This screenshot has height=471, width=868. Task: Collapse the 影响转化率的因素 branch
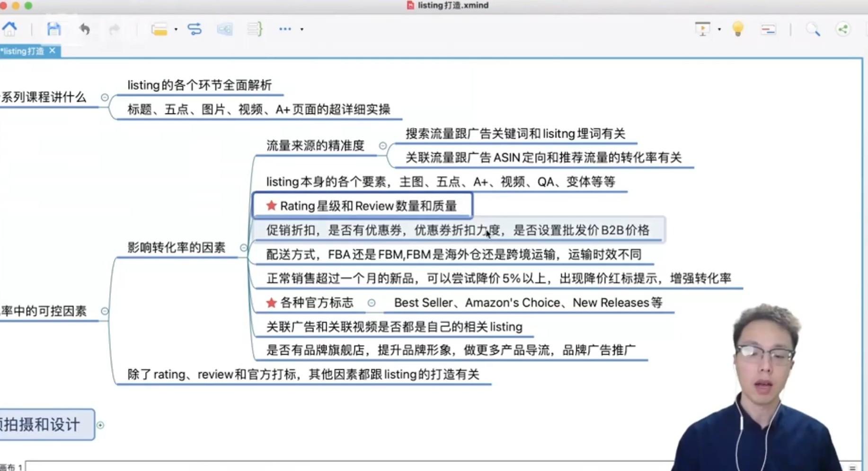coord(245,247)
